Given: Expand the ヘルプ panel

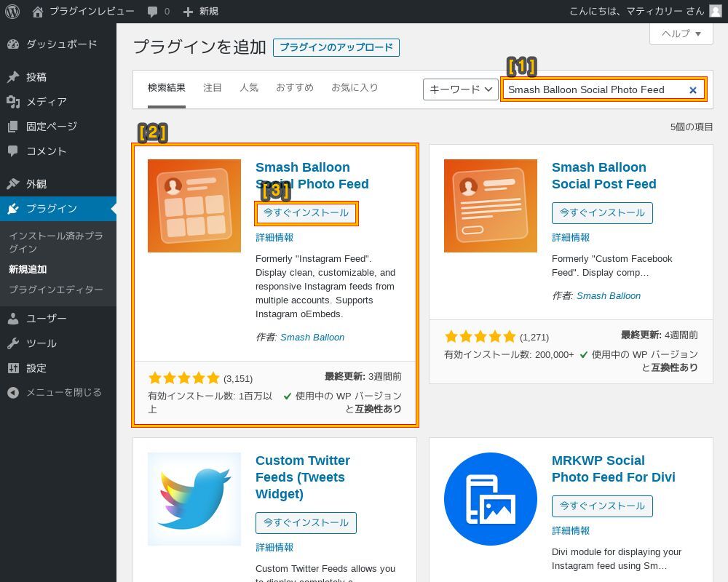Looking at the screenshot, I should [681, 34].
